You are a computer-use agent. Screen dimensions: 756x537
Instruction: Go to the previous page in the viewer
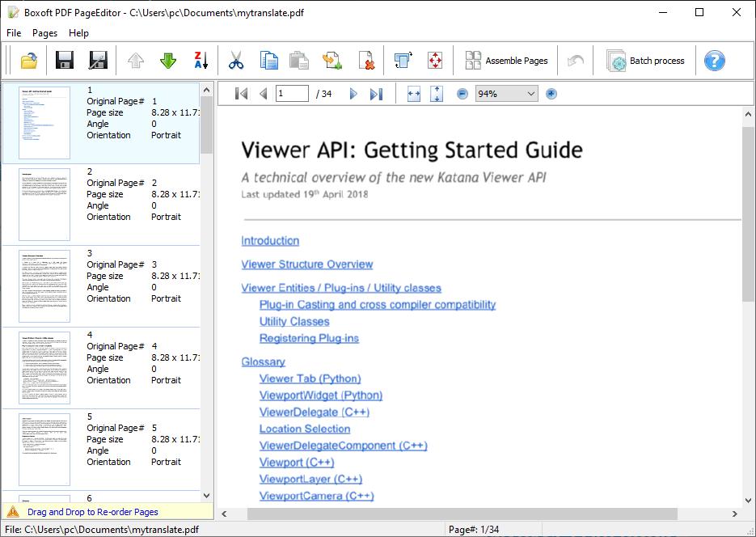263,94
